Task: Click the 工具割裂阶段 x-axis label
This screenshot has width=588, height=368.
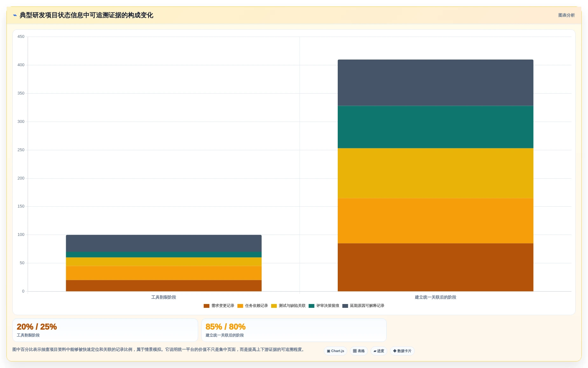Action: pyautogui.click(x=164, y=297)
